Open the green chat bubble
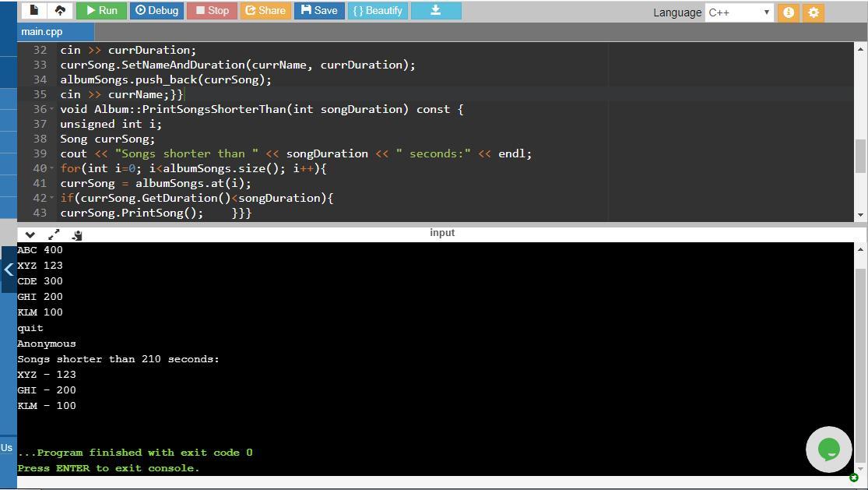This screenshot has width=868, height=490. click(828, 449)
